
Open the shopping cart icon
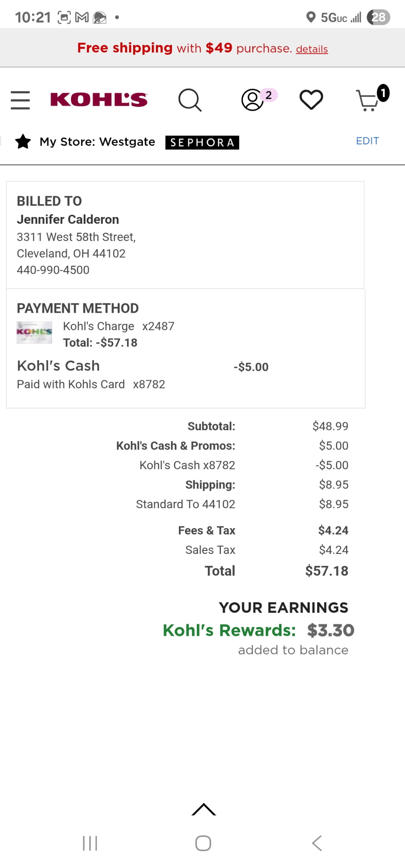coord(367,101)
